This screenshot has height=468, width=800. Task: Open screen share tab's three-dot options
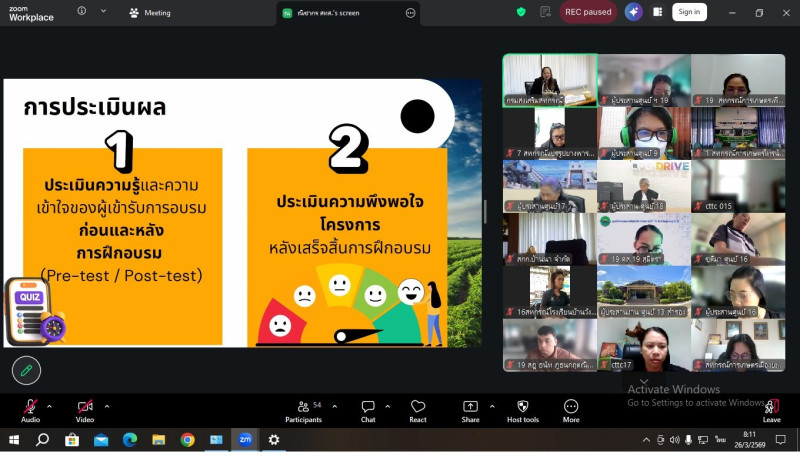point(410,13)
